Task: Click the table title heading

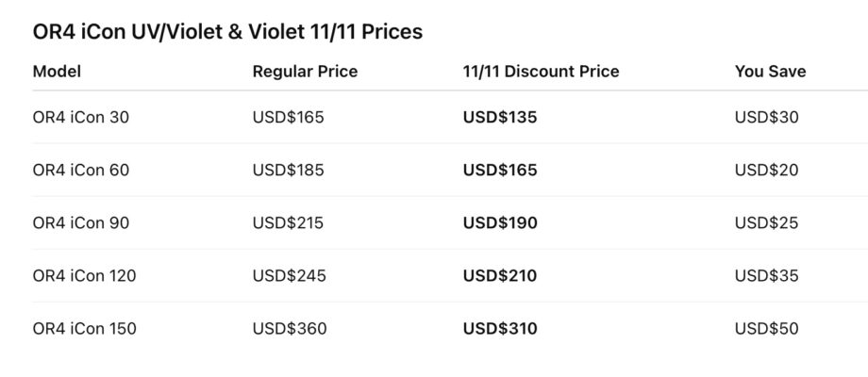Action: 227,32
